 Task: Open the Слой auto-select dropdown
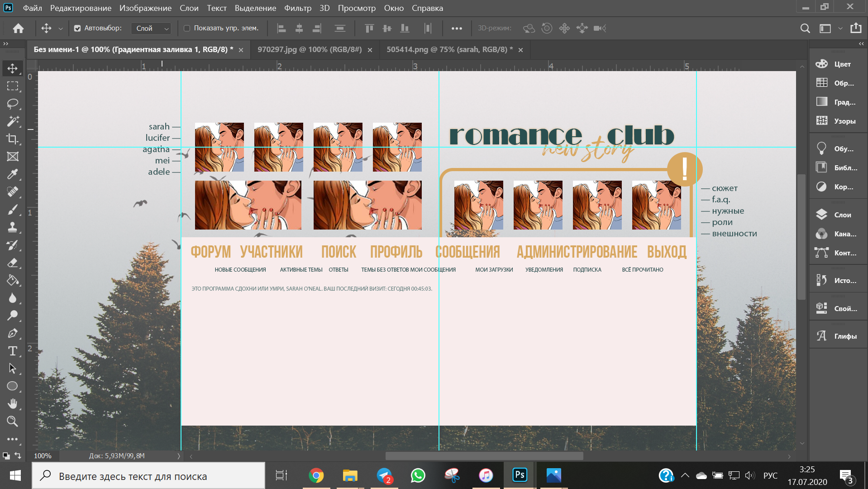point(151,28)
